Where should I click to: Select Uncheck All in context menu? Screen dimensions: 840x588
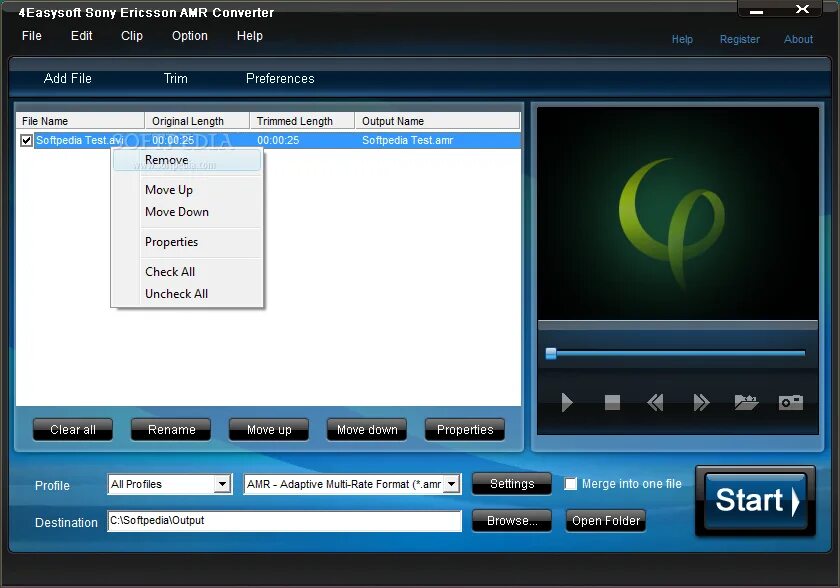[x=187, y=294]
